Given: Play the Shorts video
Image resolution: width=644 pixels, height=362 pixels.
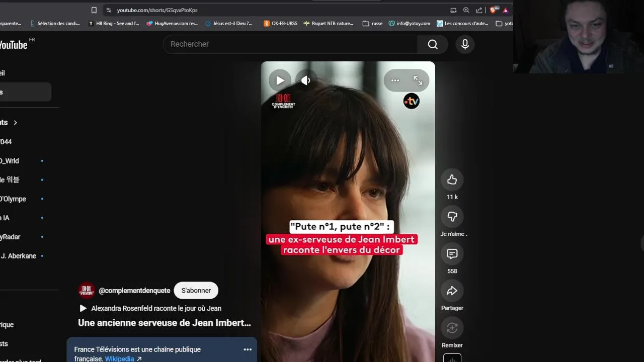Looking at the screenshot, I should click(280, 80).
